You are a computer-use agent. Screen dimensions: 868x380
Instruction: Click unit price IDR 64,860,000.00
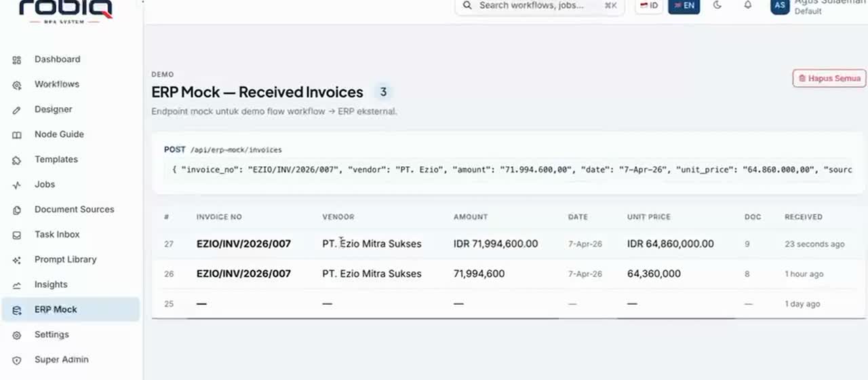pyautogui.click(x=671, y=244)
